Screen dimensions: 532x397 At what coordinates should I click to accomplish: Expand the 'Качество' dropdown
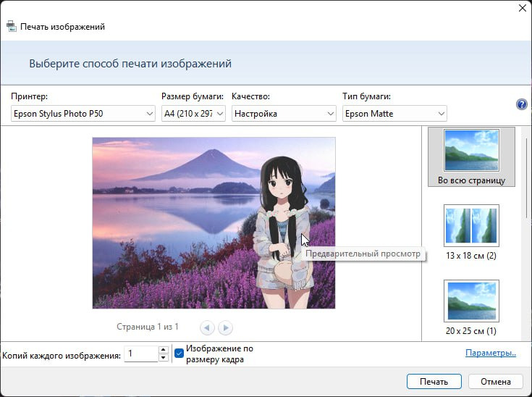pos(284,114)
